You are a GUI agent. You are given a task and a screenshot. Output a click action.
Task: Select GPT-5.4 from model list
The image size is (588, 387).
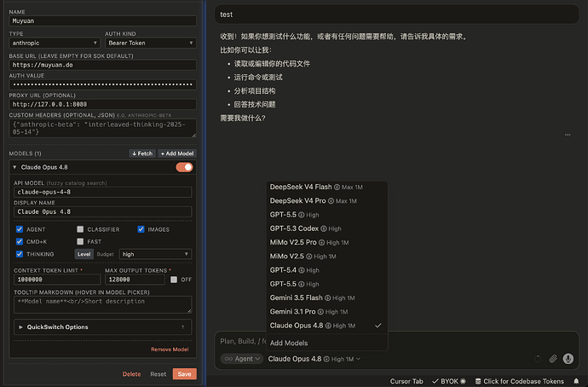coord(326,270)
